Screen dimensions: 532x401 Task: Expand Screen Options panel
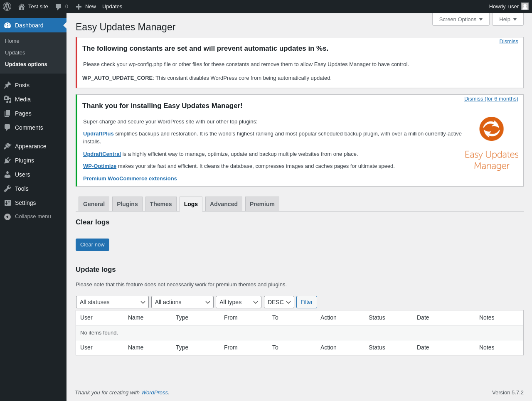[x=461, y=19]
